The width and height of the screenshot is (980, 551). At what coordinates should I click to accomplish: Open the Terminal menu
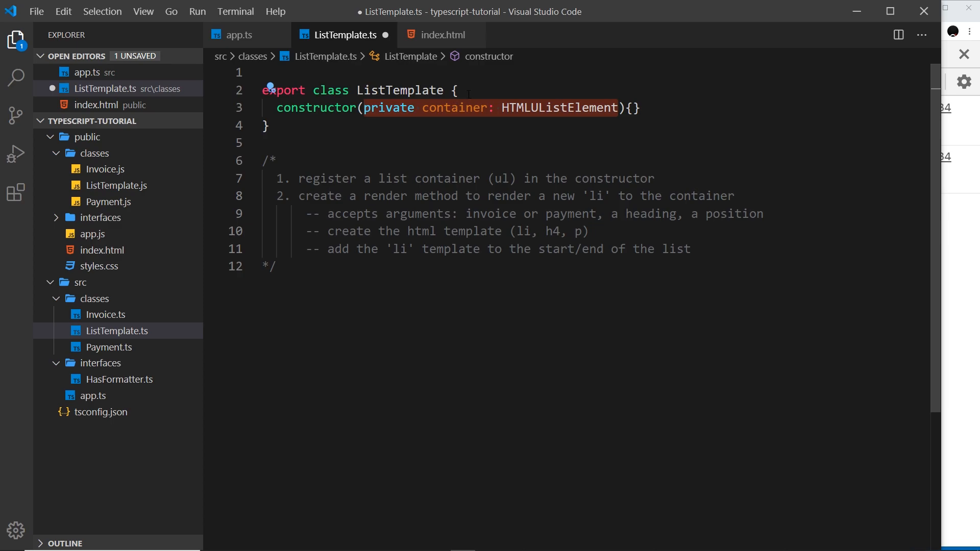(235, 11)
